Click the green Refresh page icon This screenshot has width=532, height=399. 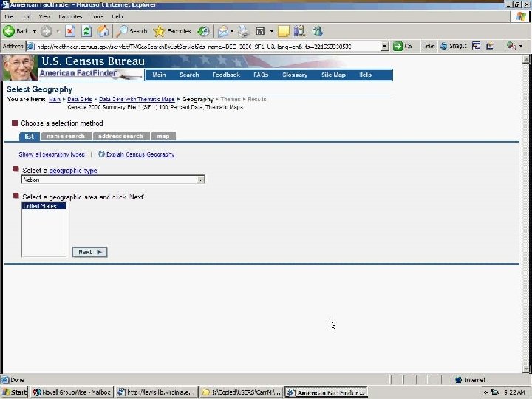point(86,31)
